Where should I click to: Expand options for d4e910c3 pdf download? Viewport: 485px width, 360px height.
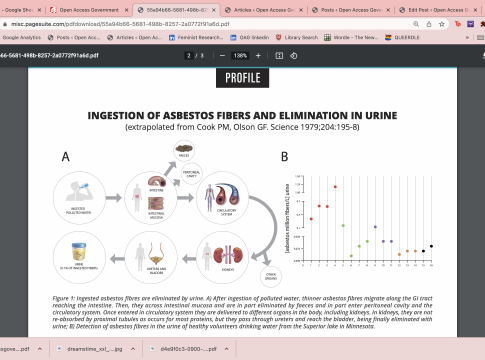[227, 349]
